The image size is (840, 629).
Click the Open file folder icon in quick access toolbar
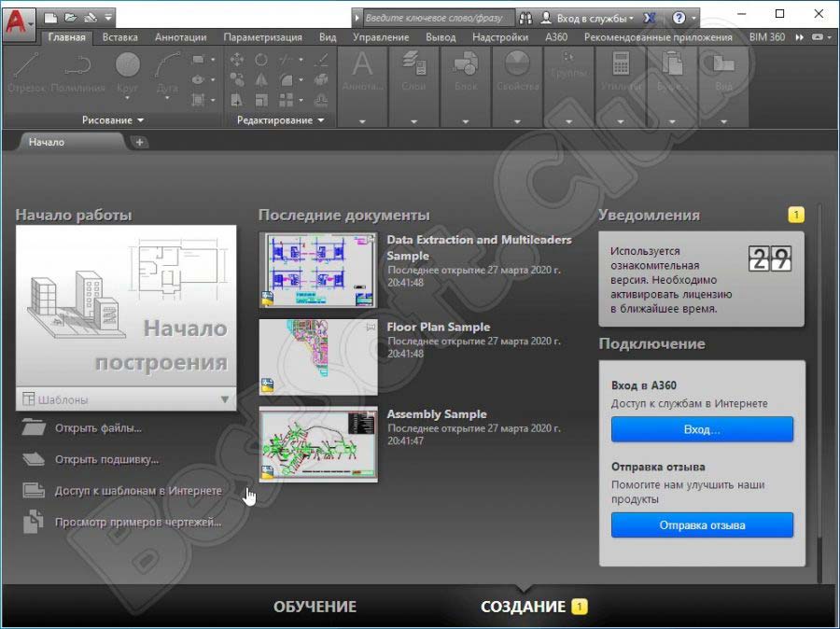(x=70, y=18)
